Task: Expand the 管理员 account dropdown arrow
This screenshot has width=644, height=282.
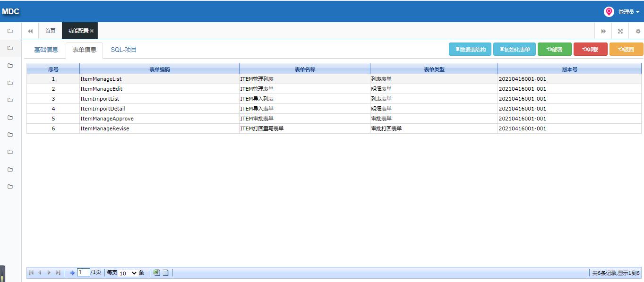Action: pos(637,12)
